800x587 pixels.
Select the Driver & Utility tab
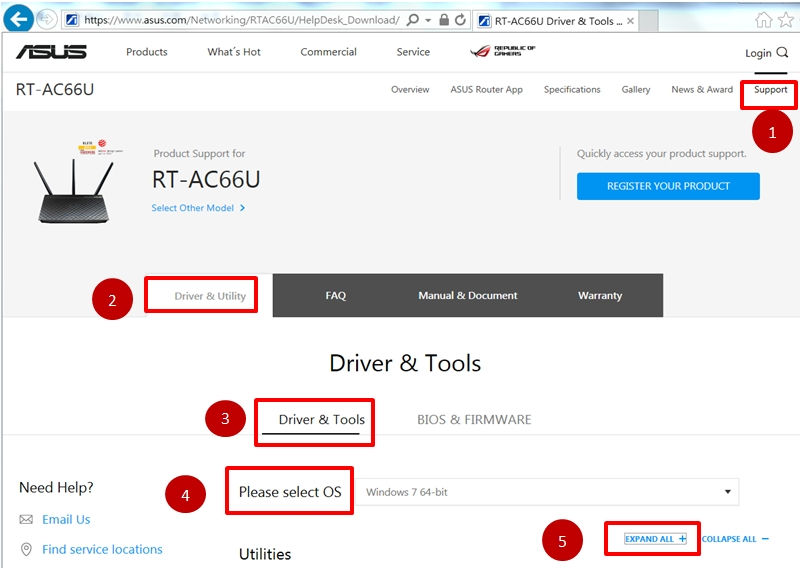pos(210,296)
